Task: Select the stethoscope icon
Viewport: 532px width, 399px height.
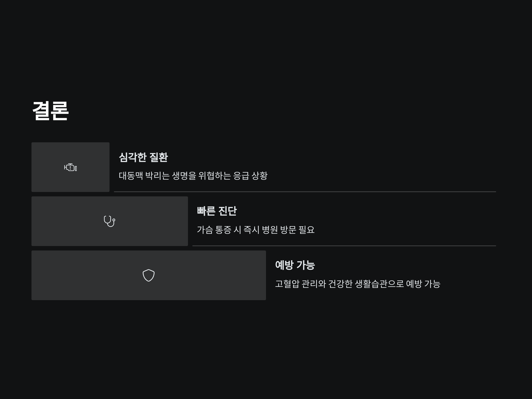Action: [110, 221]
